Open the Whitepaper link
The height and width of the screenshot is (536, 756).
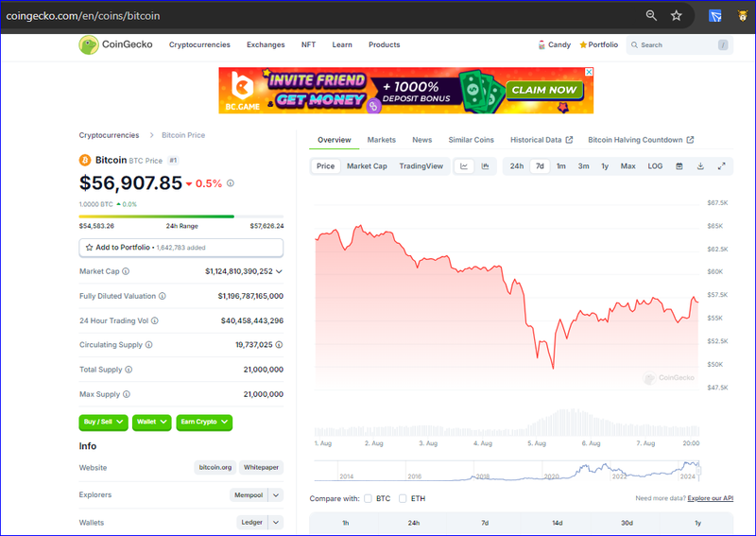tap(261, 468)
